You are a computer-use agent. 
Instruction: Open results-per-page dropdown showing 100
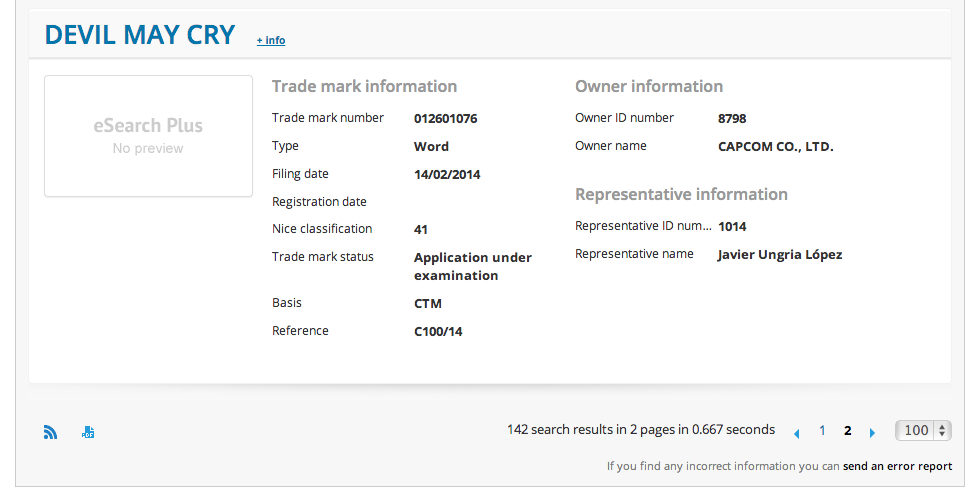click(923, 431)
